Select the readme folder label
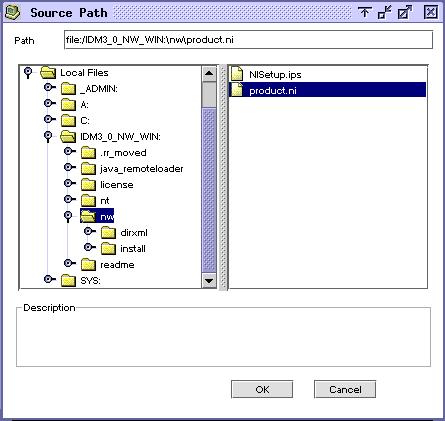This screenshot has height=421, width=445. 117,264
